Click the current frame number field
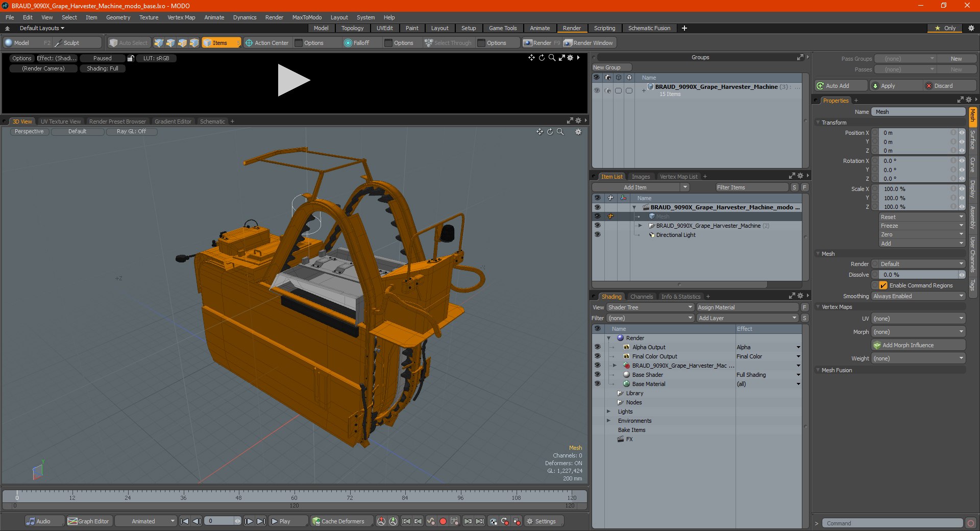This screenshot has width=980, height=531. [222, 521]
